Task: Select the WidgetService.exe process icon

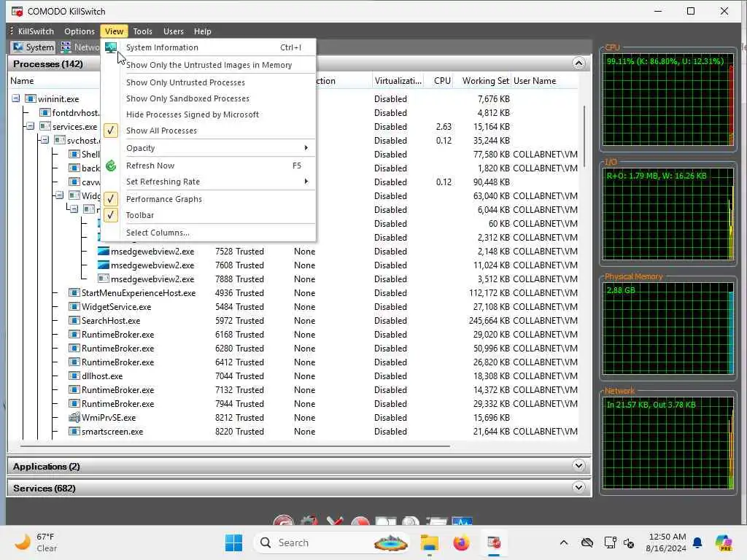Action: pos(74,306)
